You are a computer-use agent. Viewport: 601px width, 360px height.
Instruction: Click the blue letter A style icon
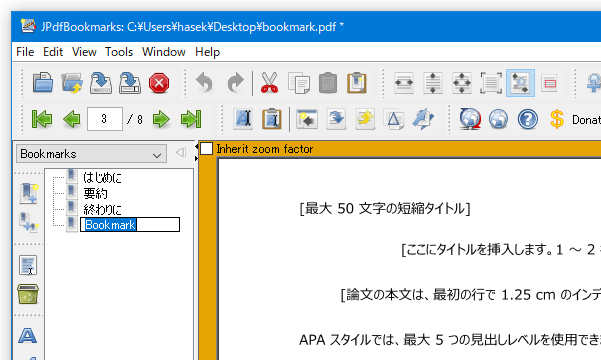(28, 335)
